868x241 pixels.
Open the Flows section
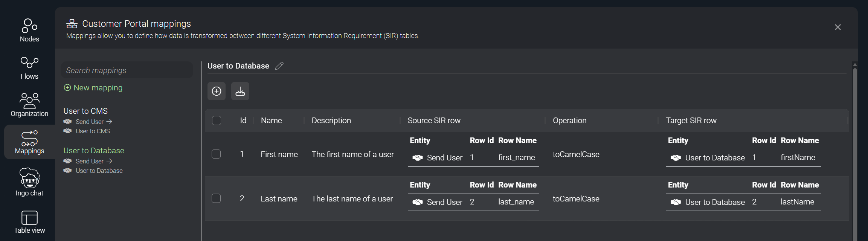pyautogui.click(x=29, y=68)
